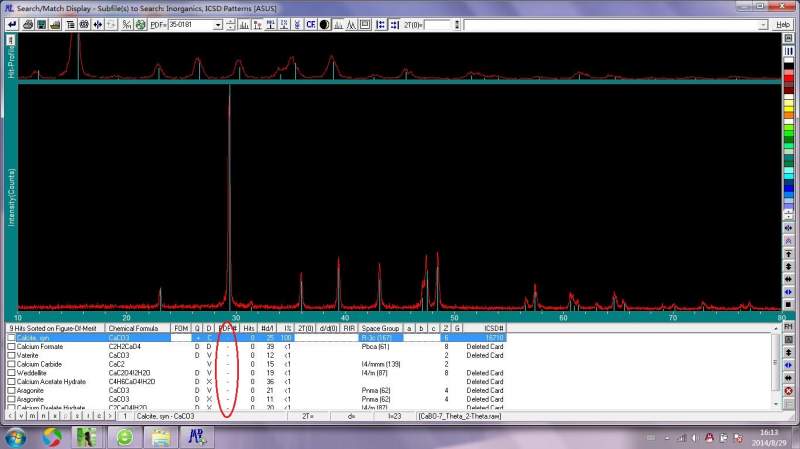Click the Help button
This screenshot has height=449, width=800.
(x=783, y=24)
